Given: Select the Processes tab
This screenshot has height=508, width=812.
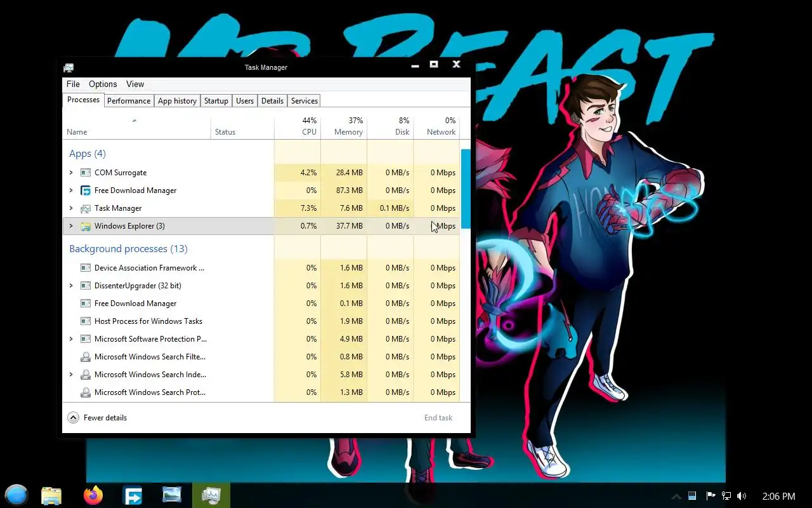Looking at the screenshot, I should [x=83, y=100].
